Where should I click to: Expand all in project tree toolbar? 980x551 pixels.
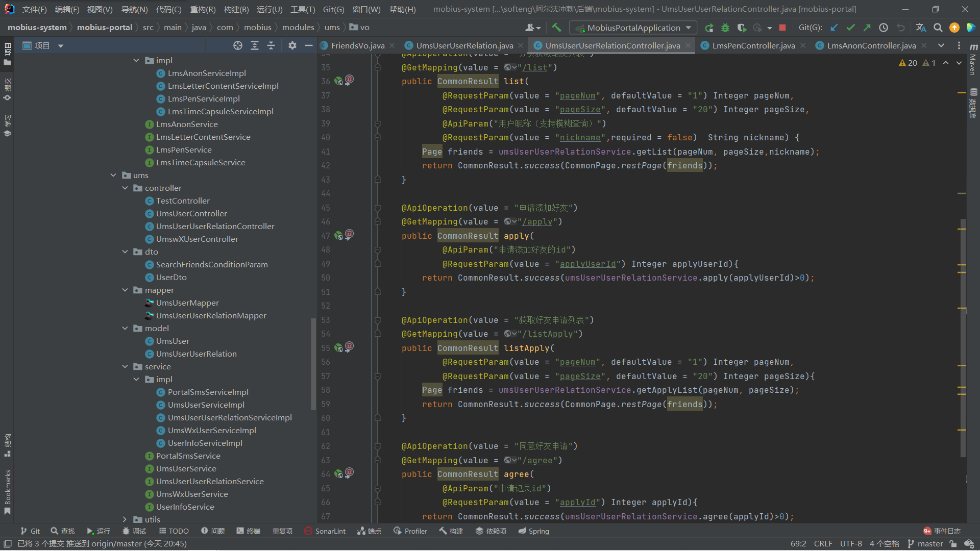pos(255,45)
